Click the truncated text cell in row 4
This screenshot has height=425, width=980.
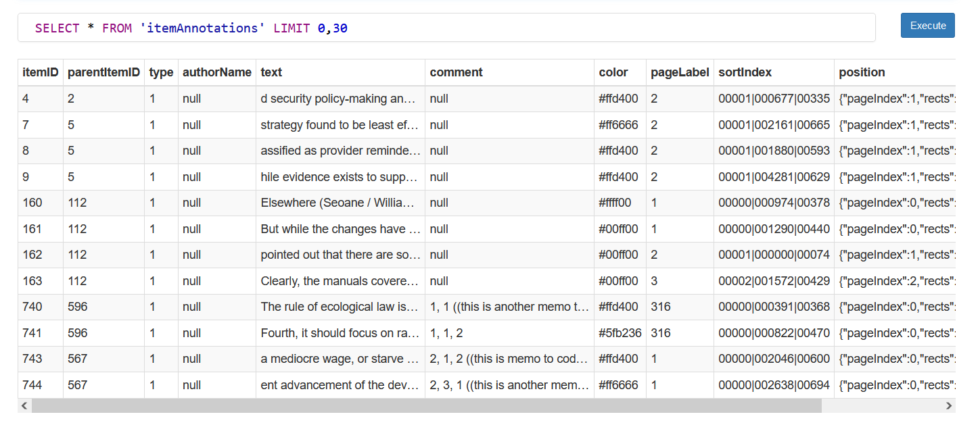tap(340, 99)
